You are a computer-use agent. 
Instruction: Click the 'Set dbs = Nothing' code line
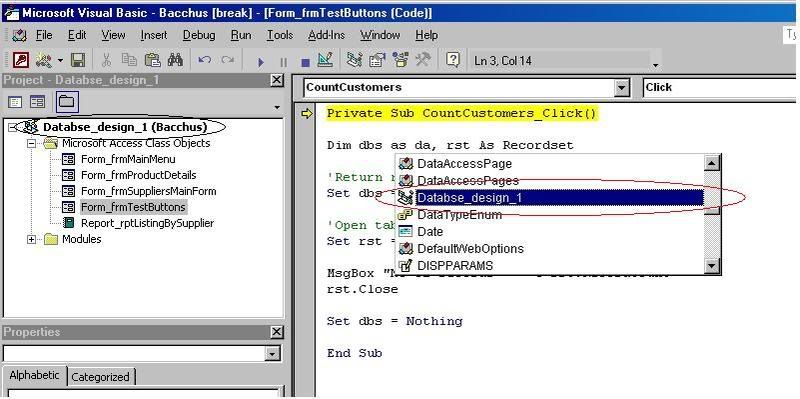pos(394,321)
